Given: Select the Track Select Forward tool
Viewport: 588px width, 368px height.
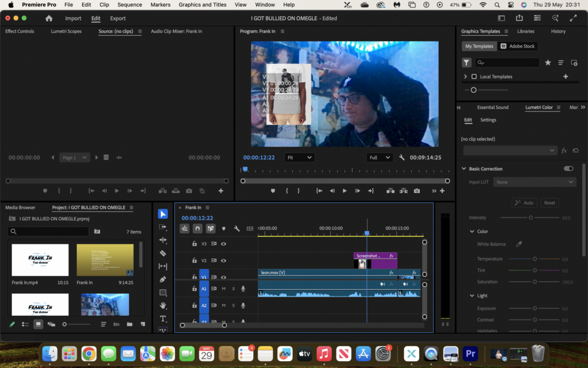Looking at the screenshot, I should 163,227.
